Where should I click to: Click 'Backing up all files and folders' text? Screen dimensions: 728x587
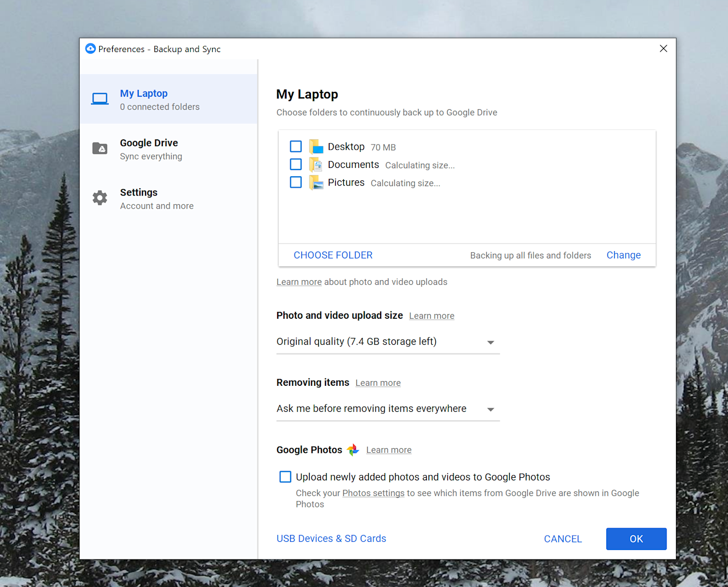[531, 255]
